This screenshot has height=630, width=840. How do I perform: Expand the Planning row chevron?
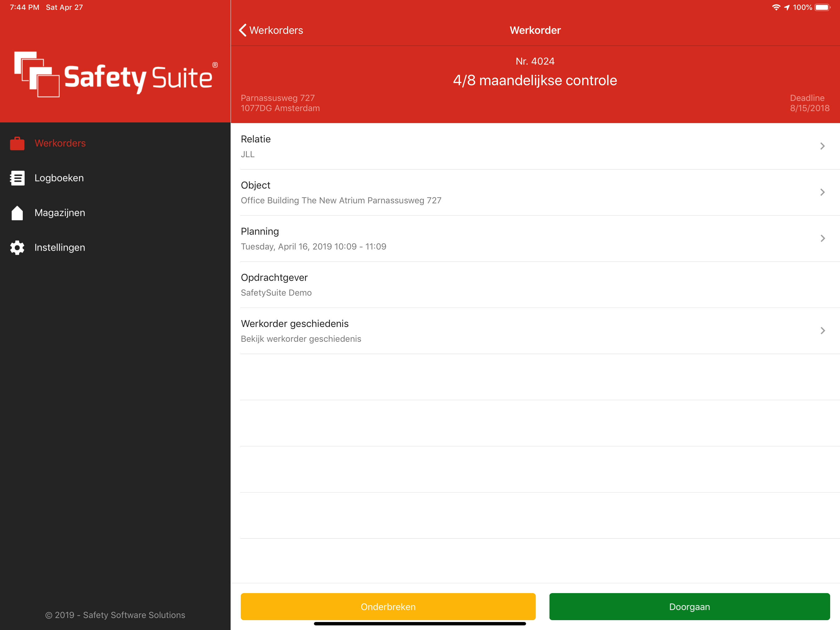click(822, 238)
